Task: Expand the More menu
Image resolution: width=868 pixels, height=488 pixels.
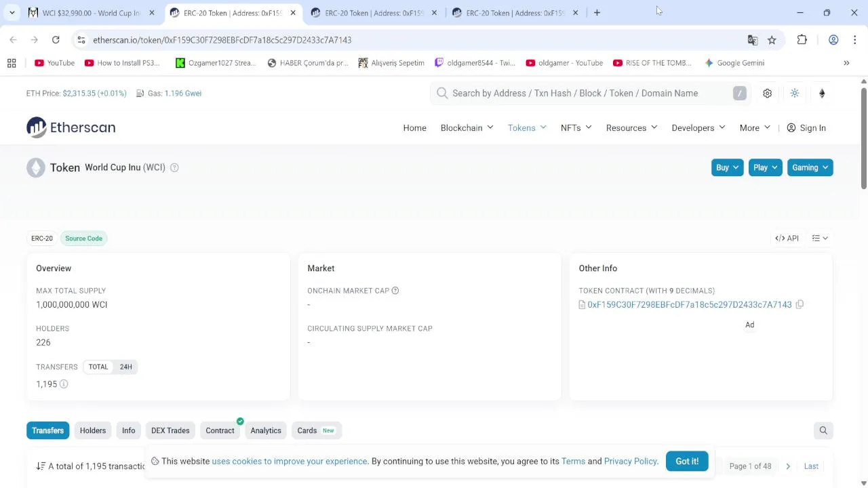Action: tap(755, 128)
